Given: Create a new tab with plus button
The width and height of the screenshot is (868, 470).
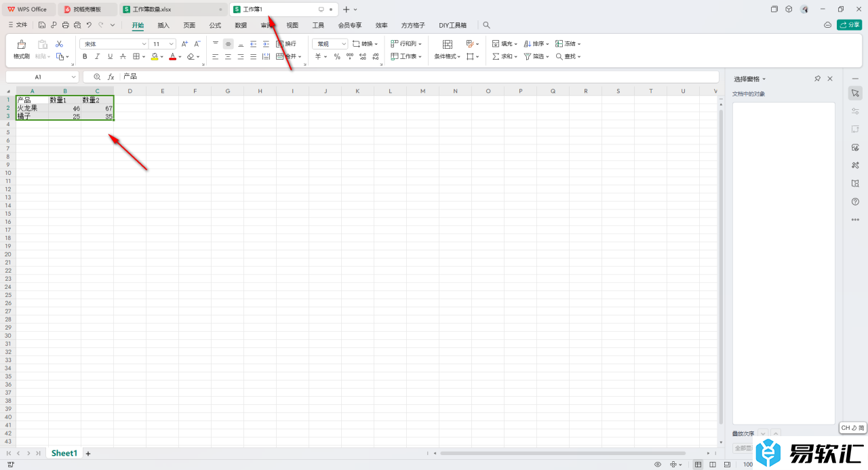Looking at the screenshot, I should coord(346,9).
